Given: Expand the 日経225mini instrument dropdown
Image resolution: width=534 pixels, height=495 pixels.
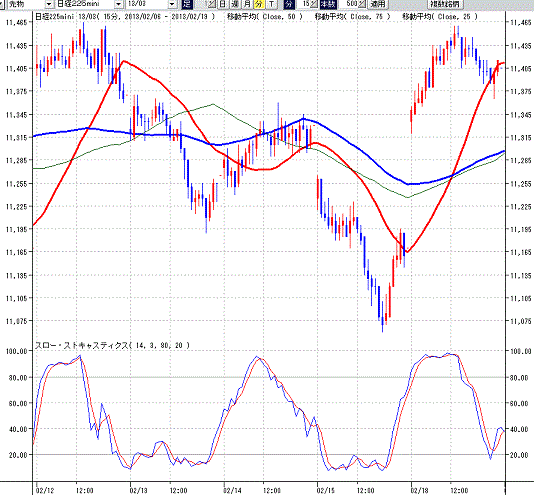Looking at the screenshot, I should [x=119, y=4].
